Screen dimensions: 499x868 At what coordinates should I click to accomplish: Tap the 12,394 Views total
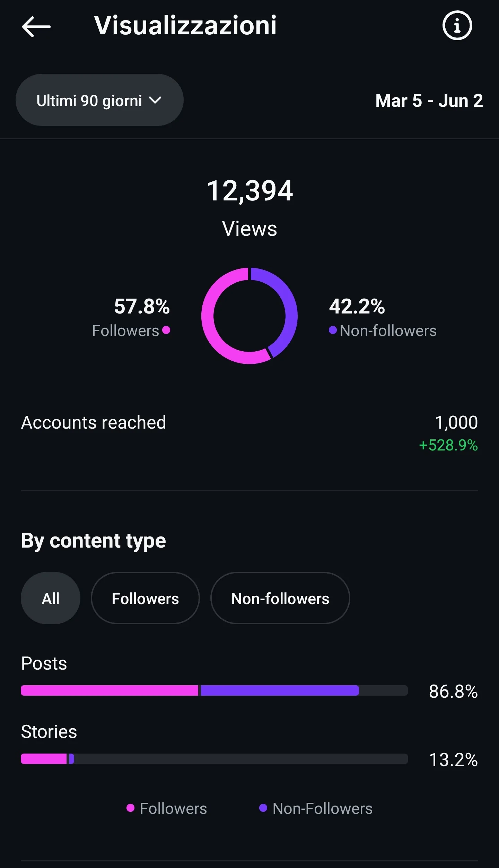[249, 208]
